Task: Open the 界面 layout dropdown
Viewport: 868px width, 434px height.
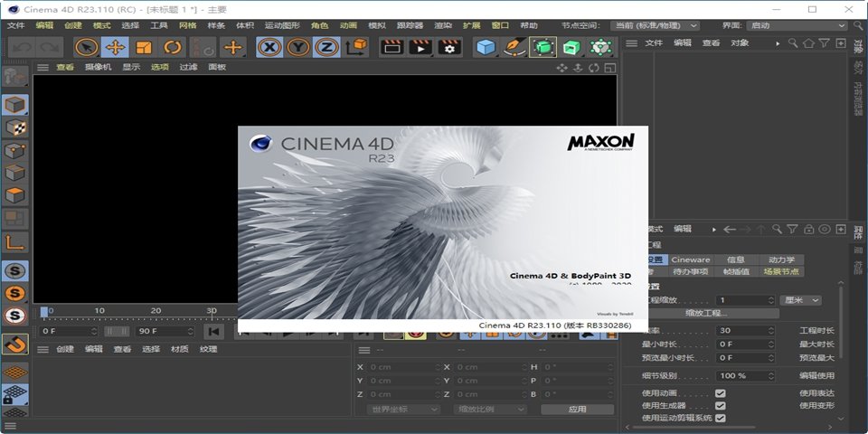Action: 797,25
